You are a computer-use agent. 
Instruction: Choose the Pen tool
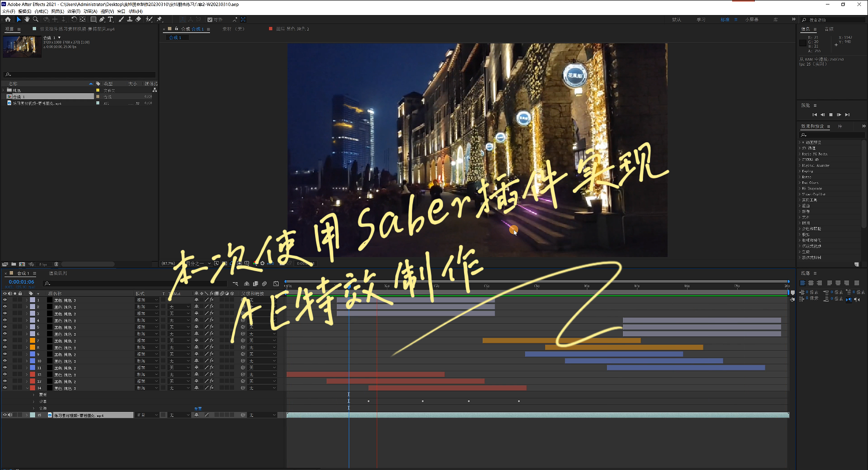click(x=102, y=20)
